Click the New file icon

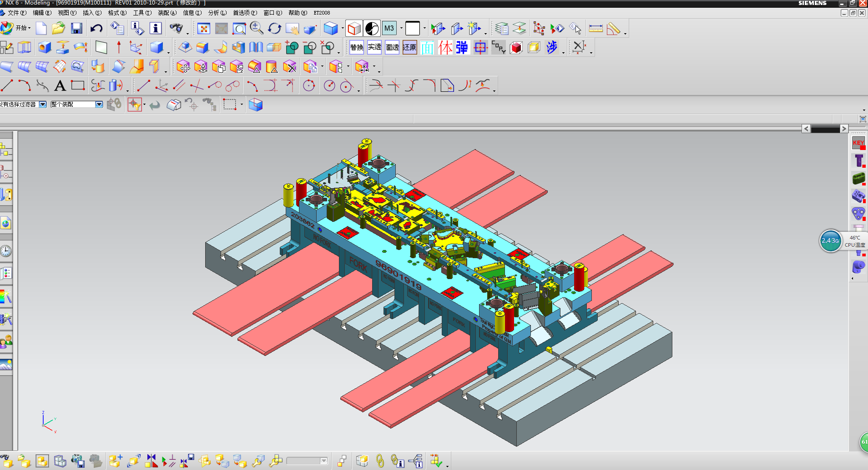41,29
